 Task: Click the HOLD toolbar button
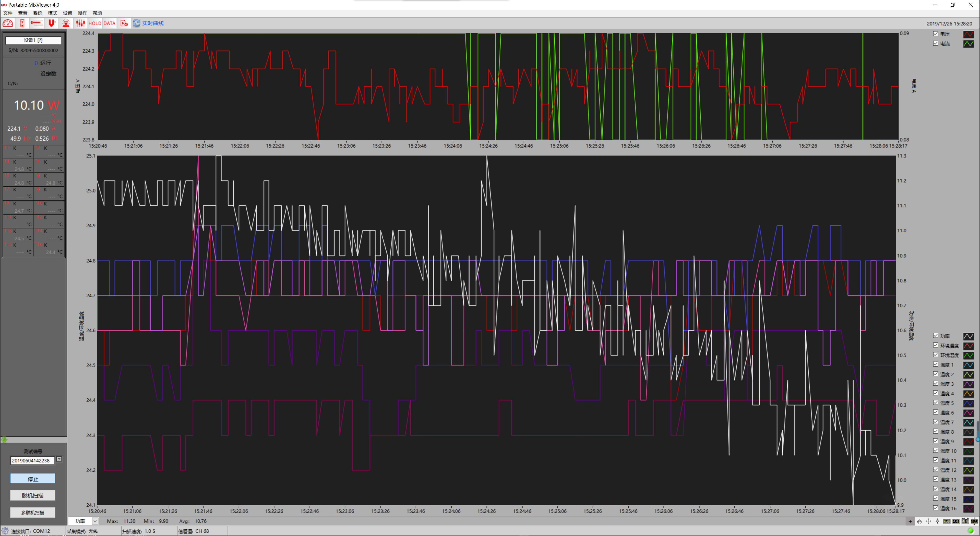(x=95, y=23)
